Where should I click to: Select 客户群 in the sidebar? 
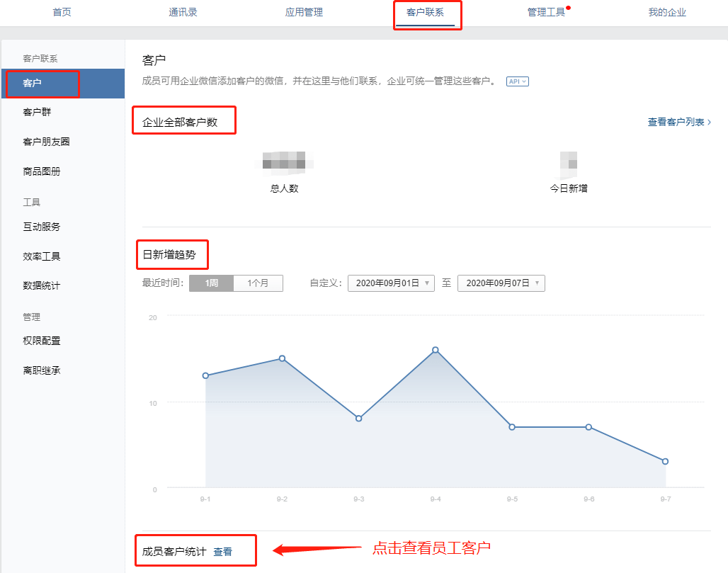37,112
